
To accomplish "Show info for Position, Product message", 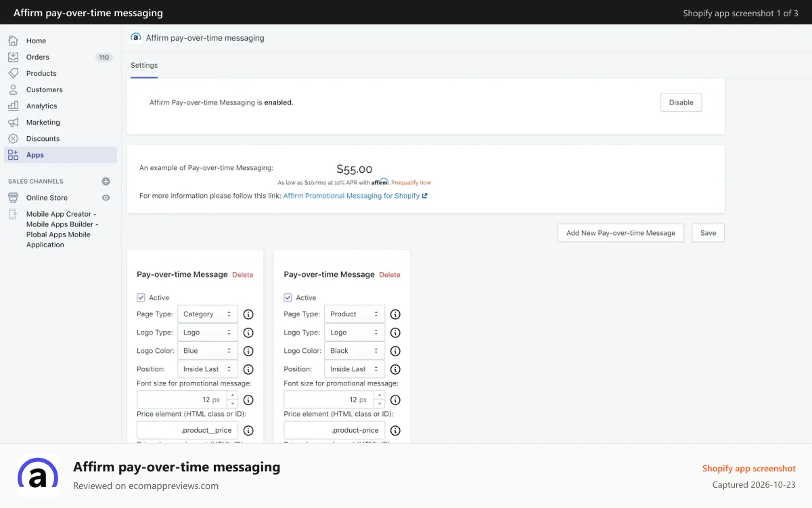I will (395, 369).
